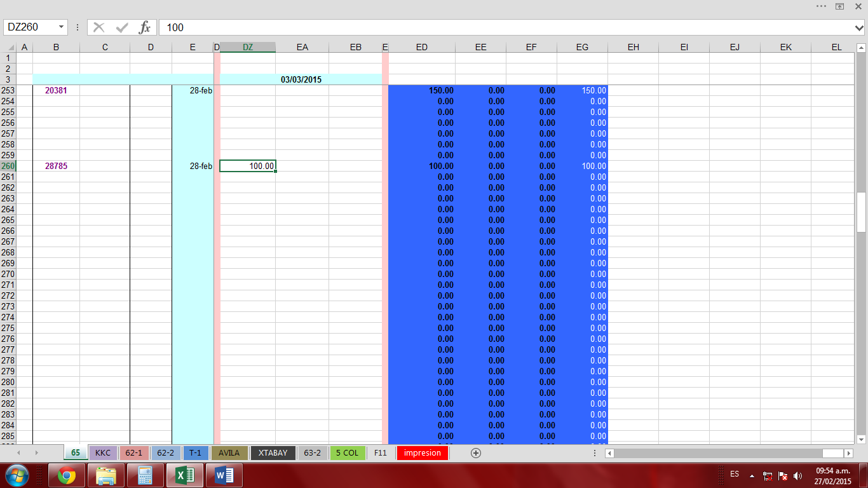Open Google Chrome from the taskbar

[67, 475]
